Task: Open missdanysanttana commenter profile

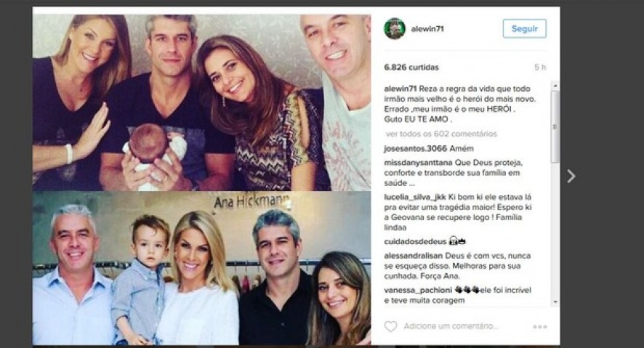Action: click(x=418, y=163)
